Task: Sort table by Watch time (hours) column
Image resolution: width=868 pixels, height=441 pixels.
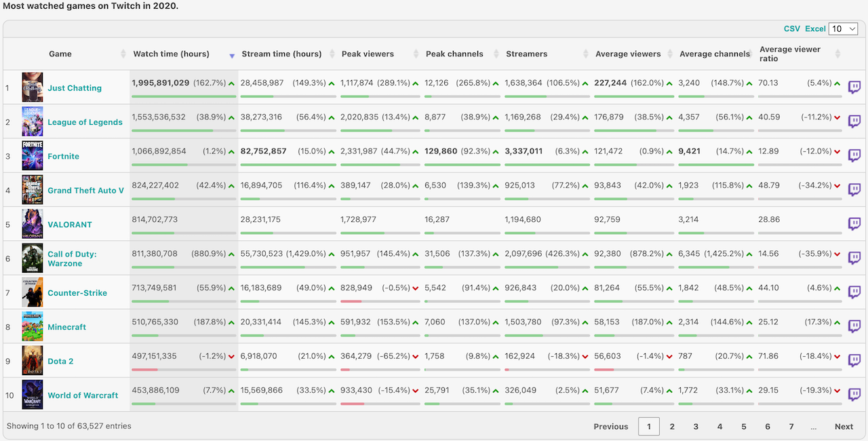Action: 171,54
